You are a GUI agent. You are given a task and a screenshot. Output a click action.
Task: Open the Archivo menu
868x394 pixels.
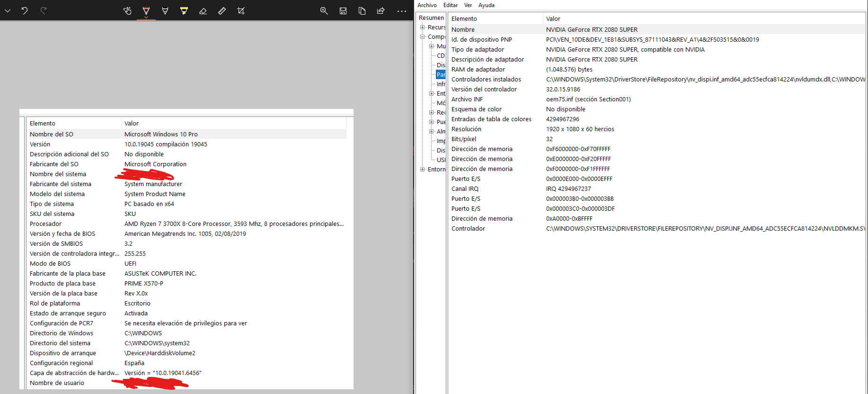click(427, 5)
